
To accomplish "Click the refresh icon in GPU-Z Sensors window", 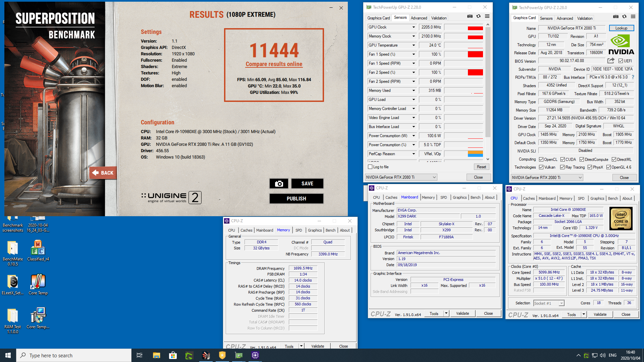I will tap(479, 16).
